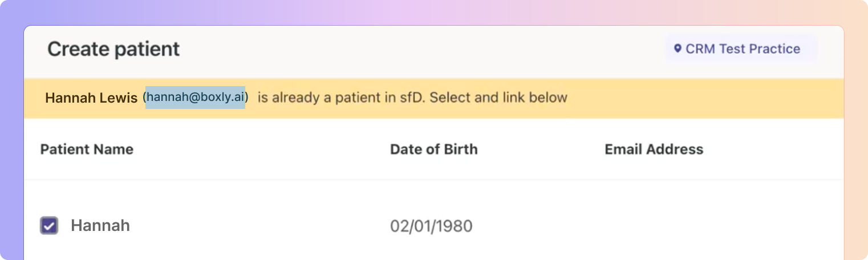Select the Hannah name in patient row
868x260 pixels.
(x=100, y=226)
